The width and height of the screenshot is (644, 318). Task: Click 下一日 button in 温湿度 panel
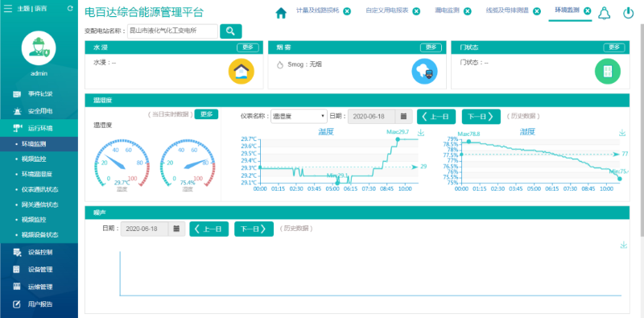481,116
